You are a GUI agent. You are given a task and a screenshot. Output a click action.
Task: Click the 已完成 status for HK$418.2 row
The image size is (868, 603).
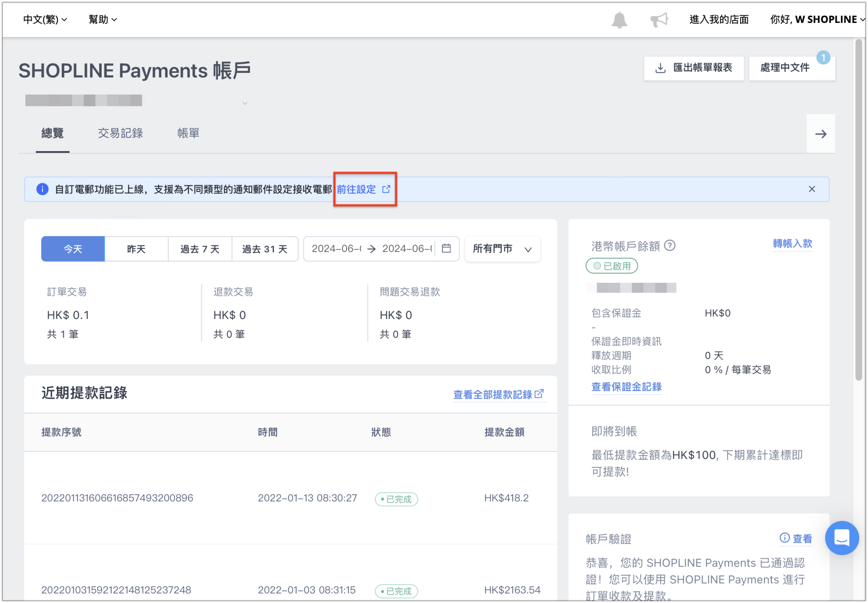tap(396, 499)
